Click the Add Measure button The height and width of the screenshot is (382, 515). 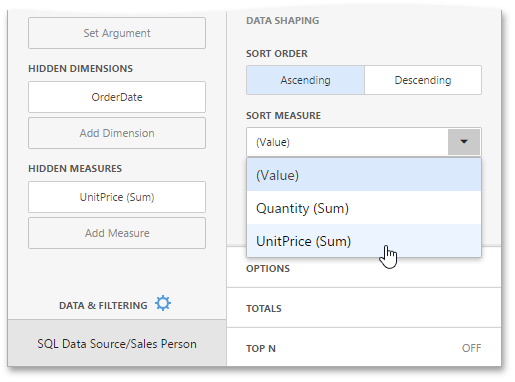117,233
